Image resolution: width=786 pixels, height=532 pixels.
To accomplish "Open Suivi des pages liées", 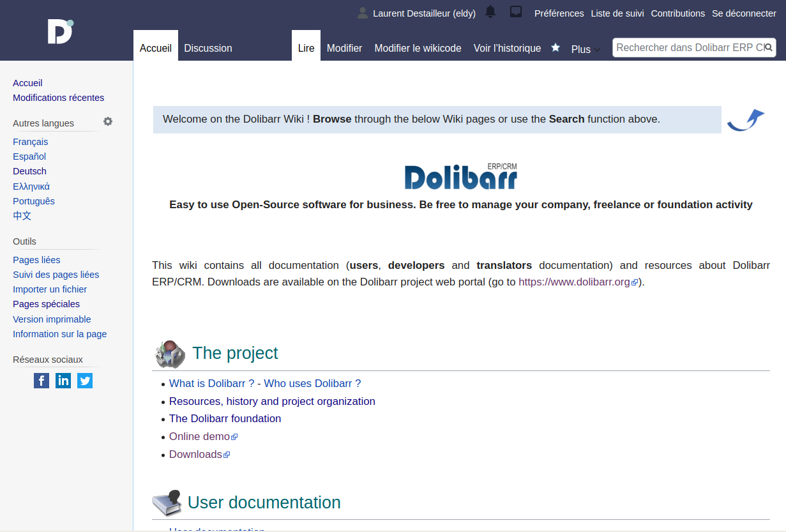I will [x=56, y=275].
